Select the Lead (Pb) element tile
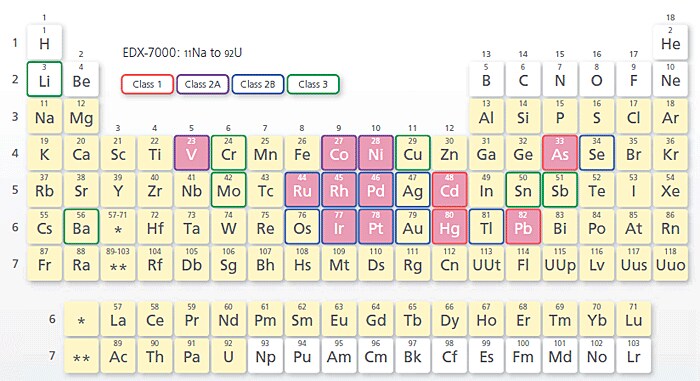Viewport: 700px width, 381px height. click(523, 226)
